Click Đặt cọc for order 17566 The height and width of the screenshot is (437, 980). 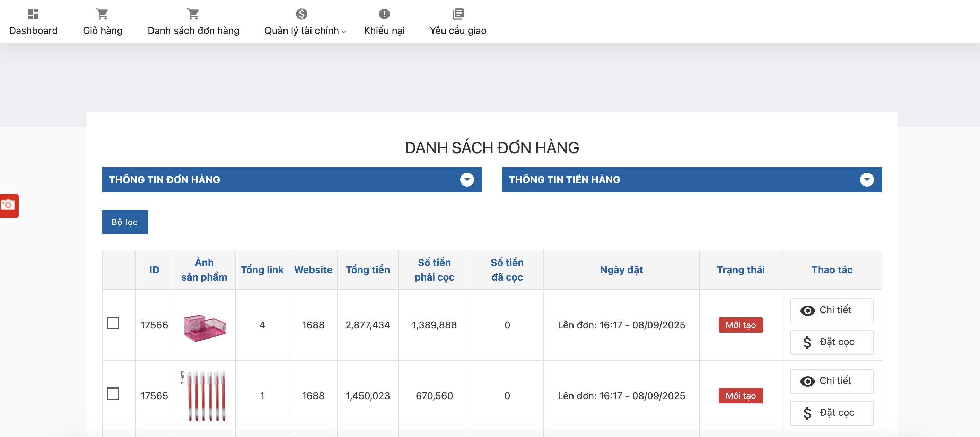832,342
